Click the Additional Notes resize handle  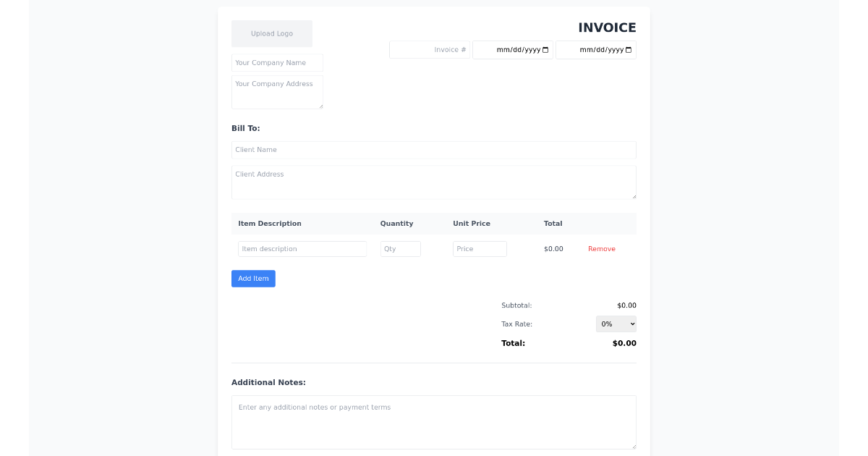(x=633, y=446)
